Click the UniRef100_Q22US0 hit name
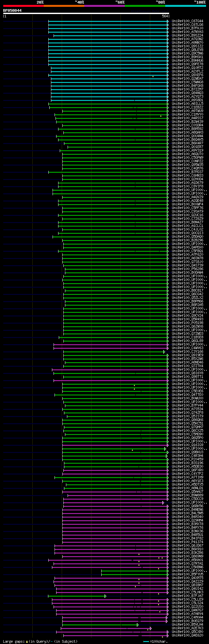 [187, 607]
